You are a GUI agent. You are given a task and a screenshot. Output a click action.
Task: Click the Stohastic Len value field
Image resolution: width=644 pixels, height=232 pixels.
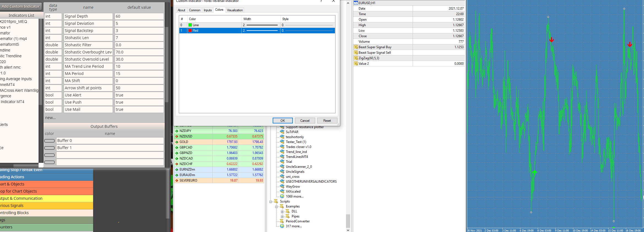[139, 38]
